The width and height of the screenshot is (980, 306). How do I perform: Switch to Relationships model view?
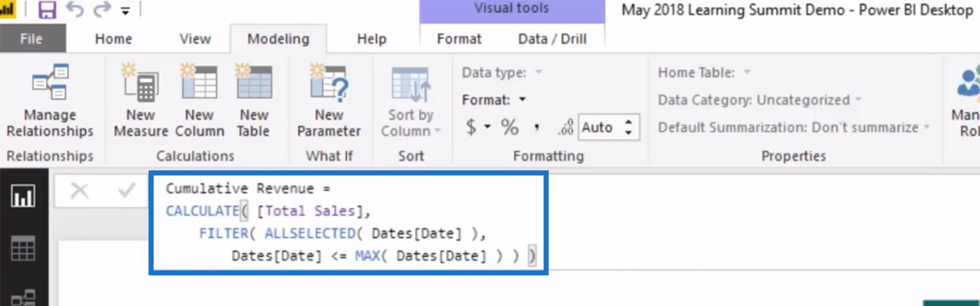click(x=23, y=297)
